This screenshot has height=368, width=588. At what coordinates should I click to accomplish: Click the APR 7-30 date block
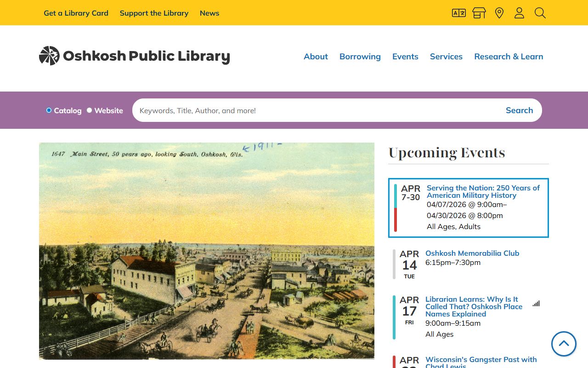[x=410, y=193]
